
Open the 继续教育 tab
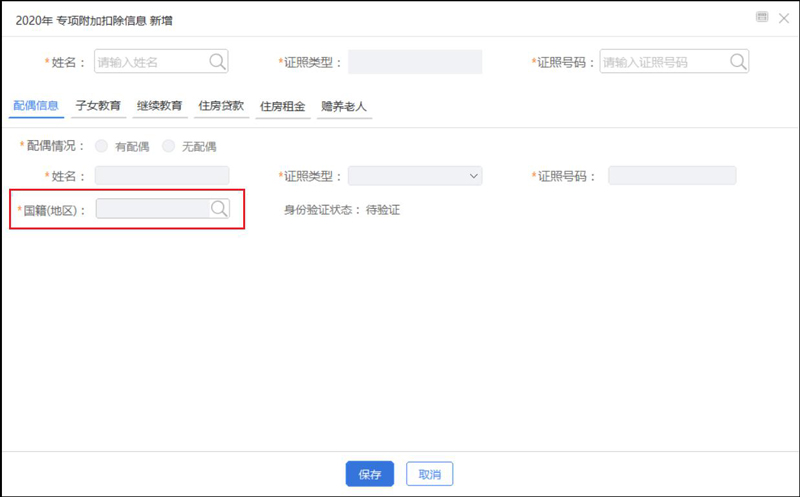[158, 105]
